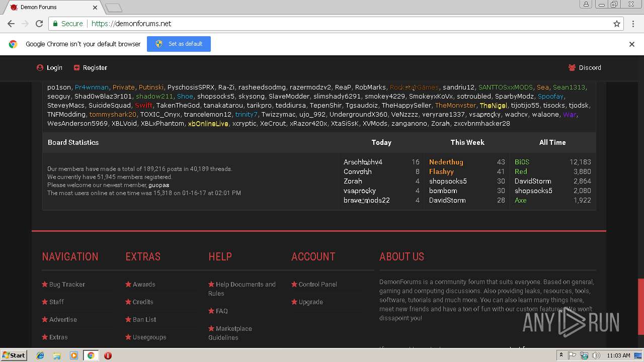Open the volume speaker tray icon

click(x=596, y=355)
